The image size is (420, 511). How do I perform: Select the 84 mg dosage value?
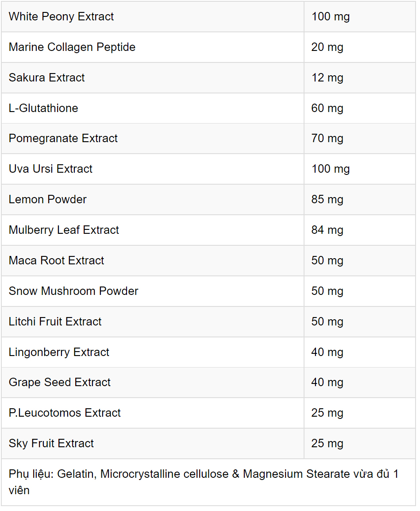[x=327, y=230]
